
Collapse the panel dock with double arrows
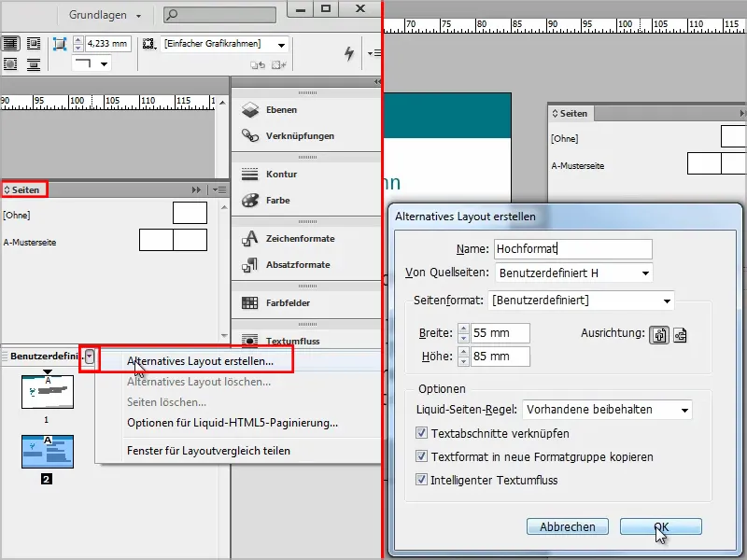[x=377, y=82]
